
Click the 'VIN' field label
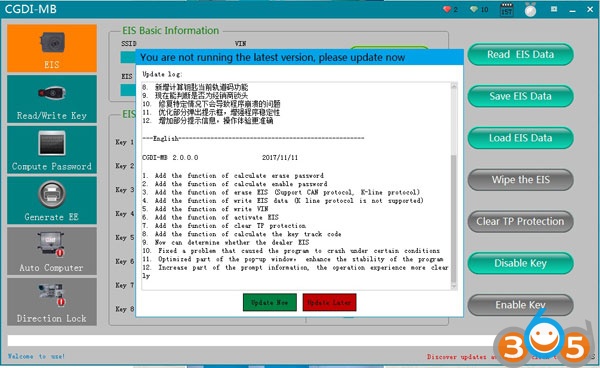click(x=241, y=44)
